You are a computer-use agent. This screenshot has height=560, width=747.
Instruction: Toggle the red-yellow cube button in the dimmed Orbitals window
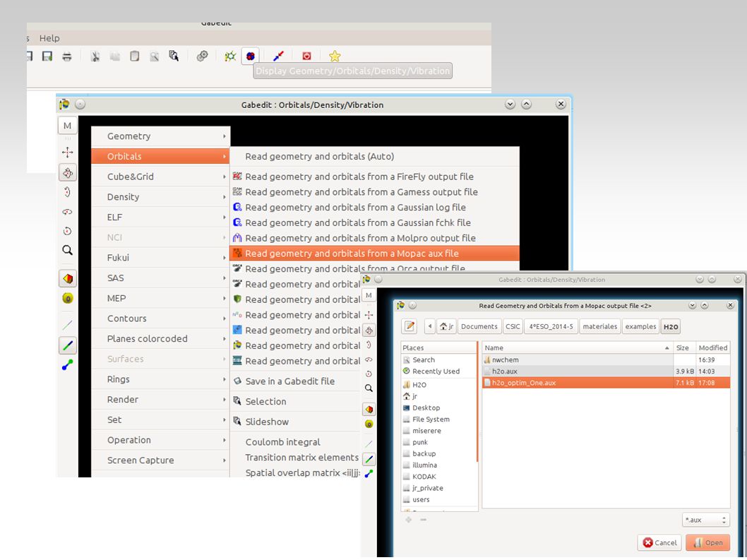coord(369,410)
